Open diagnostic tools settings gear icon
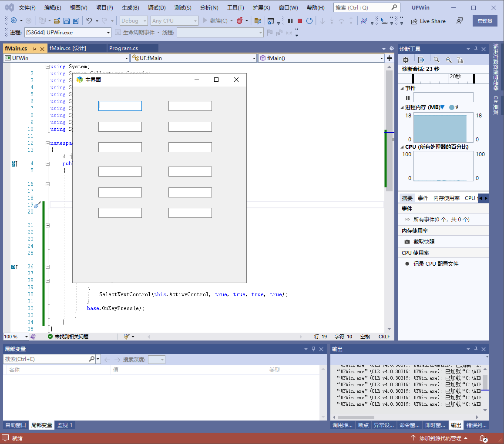This screenshot has height=444, width=504. [406, 60]
